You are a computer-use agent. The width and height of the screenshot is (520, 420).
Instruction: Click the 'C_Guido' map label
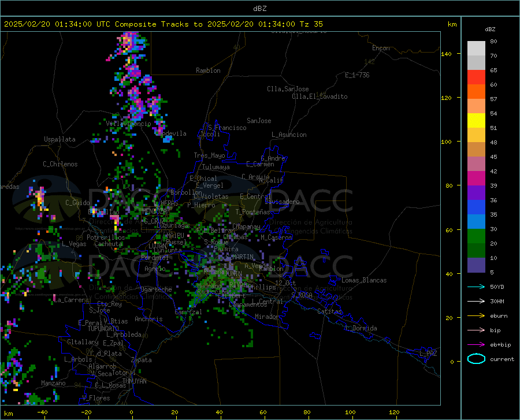77,203
